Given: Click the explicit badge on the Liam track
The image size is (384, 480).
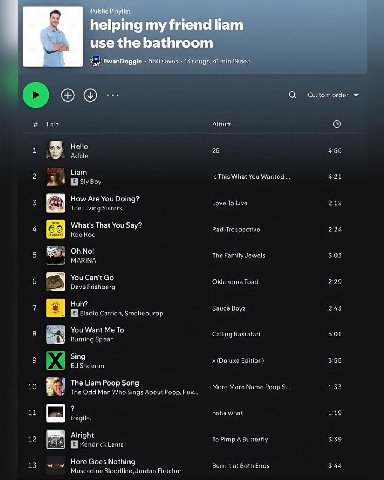Looking at the screenshot, I should (74, 182).
